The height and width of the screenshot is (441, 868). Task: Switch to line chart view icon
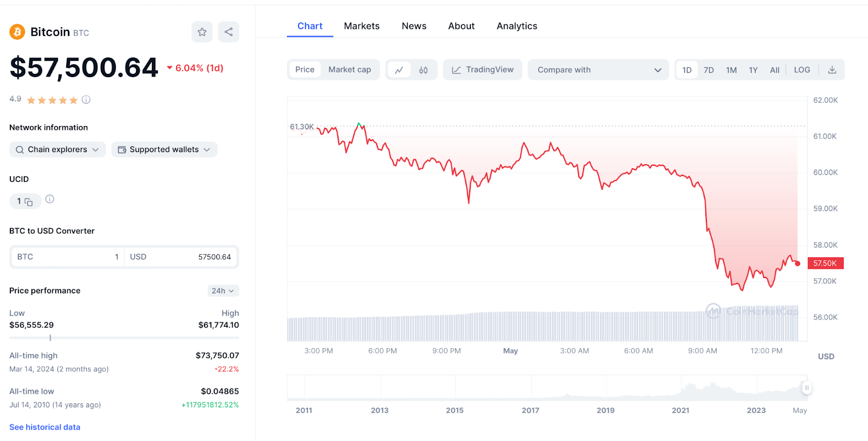coord(399,70)
